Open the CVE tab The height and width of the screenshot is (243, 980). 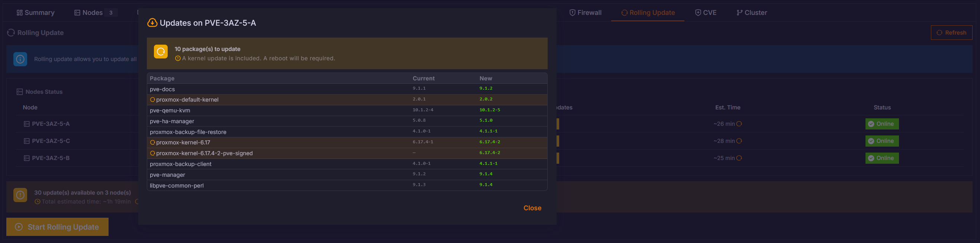(x=706, y=13)
